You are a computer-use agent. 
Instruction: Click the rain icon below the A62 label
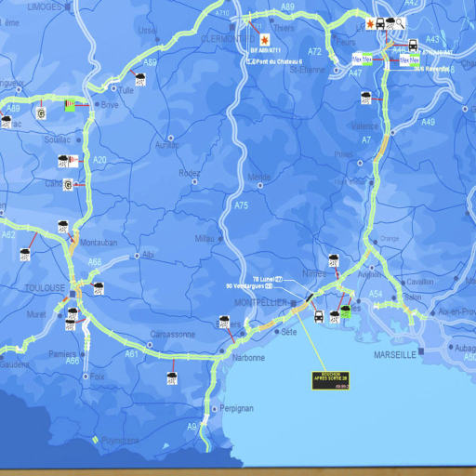(25, 255)
